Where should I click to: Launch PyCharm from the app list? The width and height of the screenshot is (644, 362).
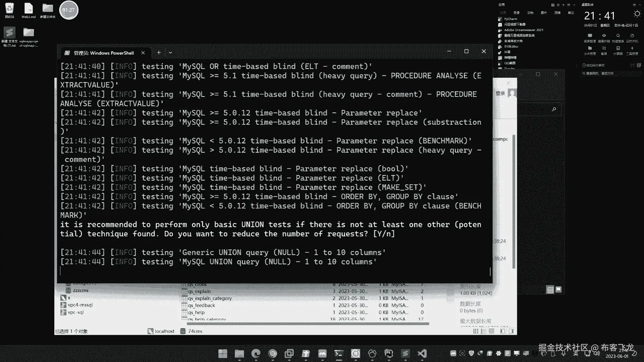click(x=511, y=19)
